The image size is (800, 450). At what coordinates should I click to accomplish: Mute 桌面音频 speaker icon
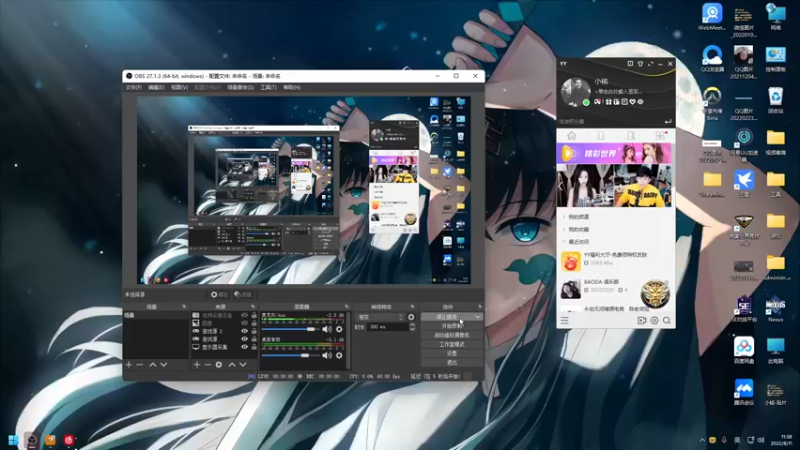(327, 355)
